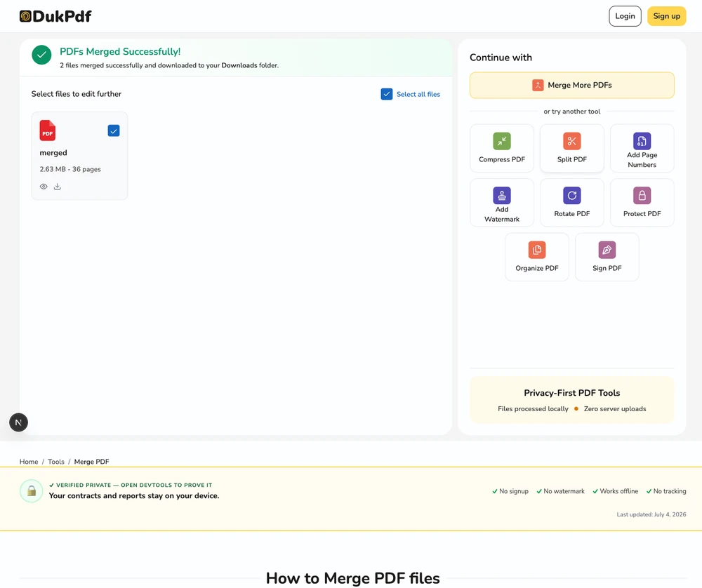This screenshot has width=702, height=588.
Task: Click the 'How to Merge PDF files' heading
Action: pos(353,577)
